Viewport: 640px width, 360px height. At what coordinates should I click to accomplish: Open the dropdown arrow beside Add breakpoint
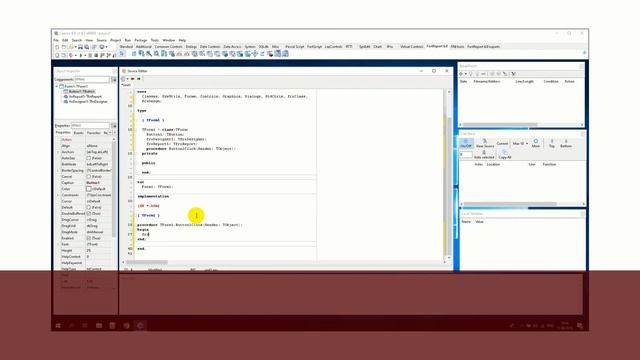pos(466,74)
